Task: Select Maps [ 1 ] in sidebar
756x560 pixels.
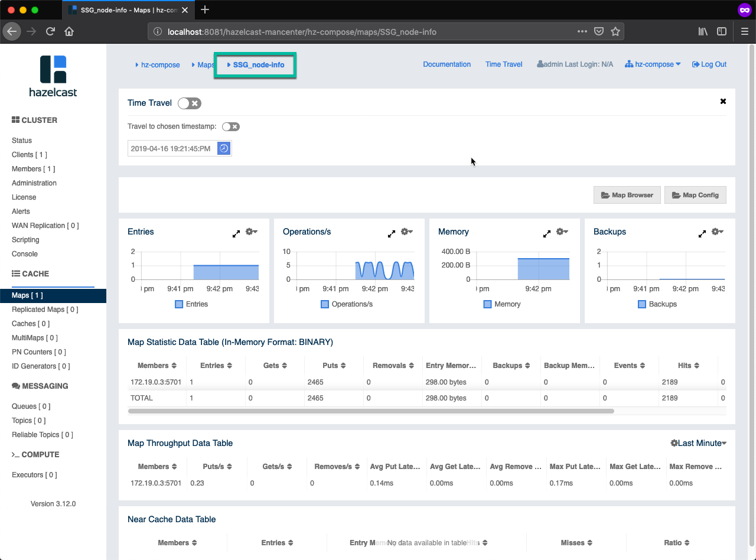Action: (53, 295)
